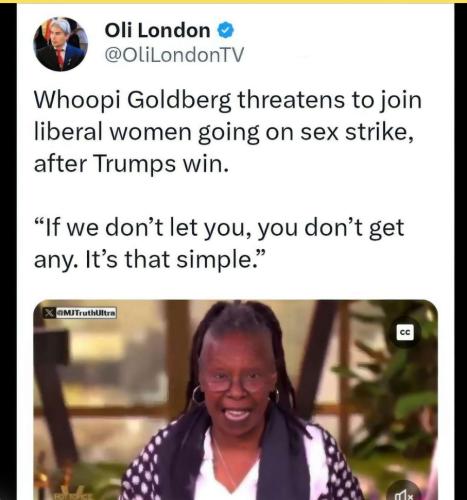Open the @OliLondonTV handle

[x=174, y=55]
